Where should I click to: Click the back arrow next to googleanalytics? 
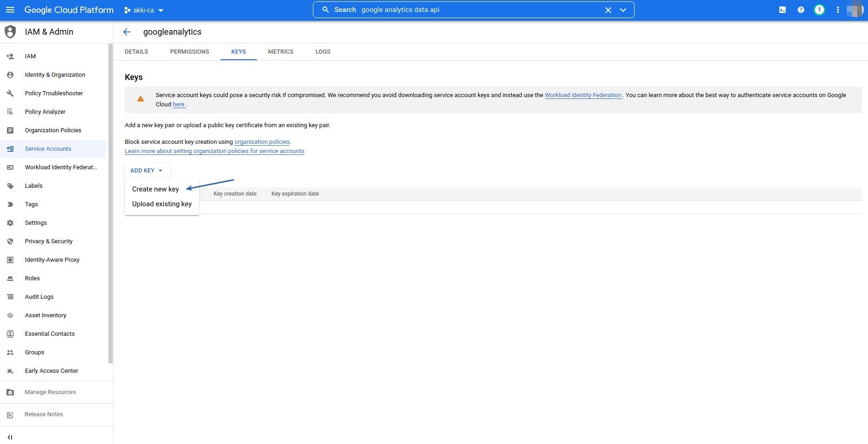tap(127, 32)
